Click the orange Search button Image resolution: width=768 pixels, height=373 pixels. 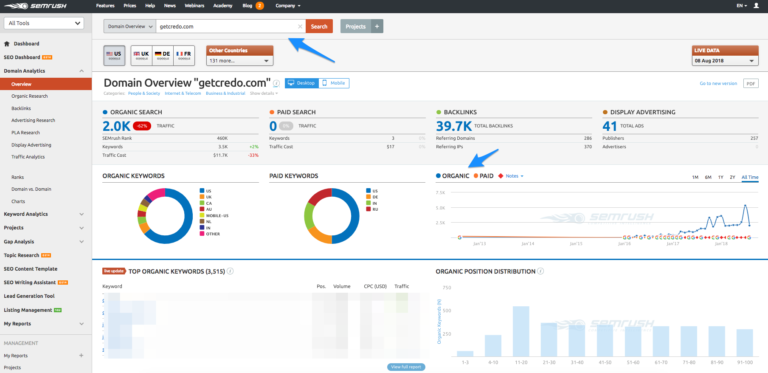(319, 26)
